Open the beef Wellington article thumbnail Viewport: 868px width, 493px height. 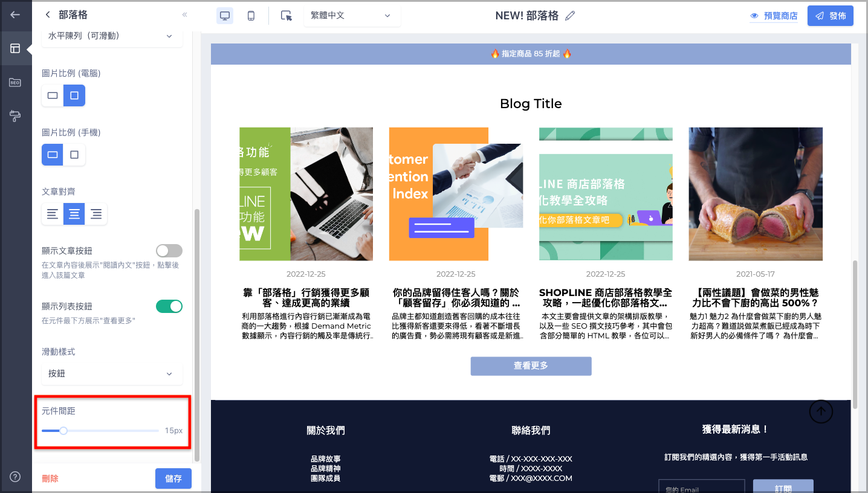click(x=756, y=194)
